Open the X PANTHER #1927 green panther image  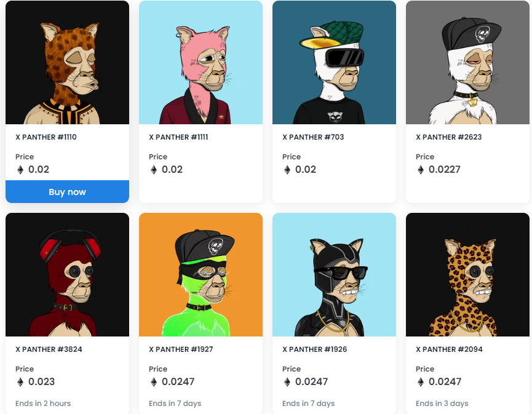pos(201,274)
